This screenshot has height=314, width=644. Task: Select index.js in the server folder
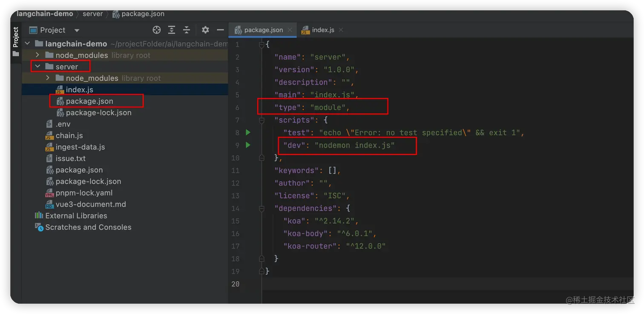[79, 89]
